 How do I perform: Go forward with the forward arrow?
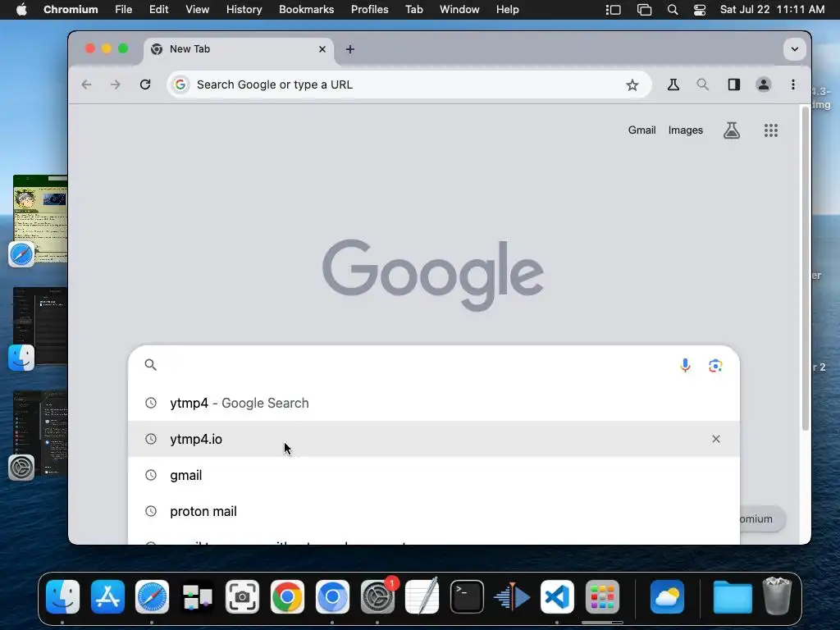click(x=115, y=84)
